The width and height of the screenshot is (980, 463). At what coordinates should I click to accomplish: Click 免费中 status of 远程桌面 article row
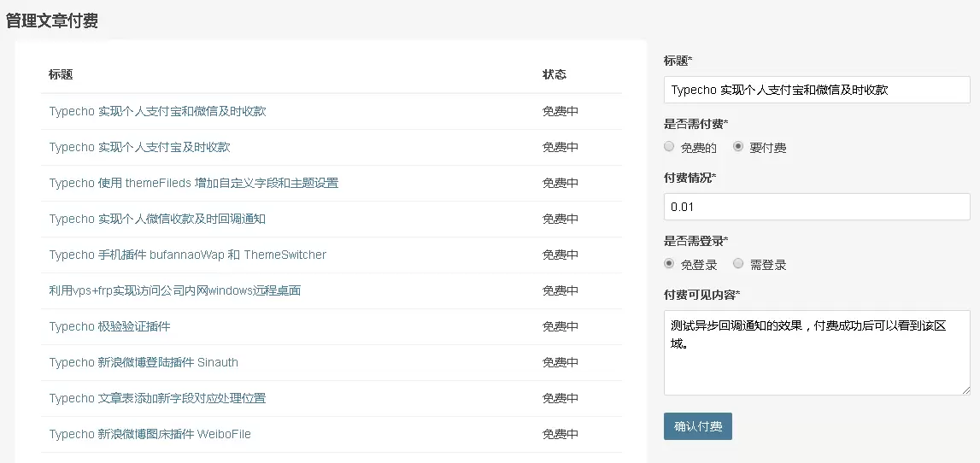tap(560, 290)
